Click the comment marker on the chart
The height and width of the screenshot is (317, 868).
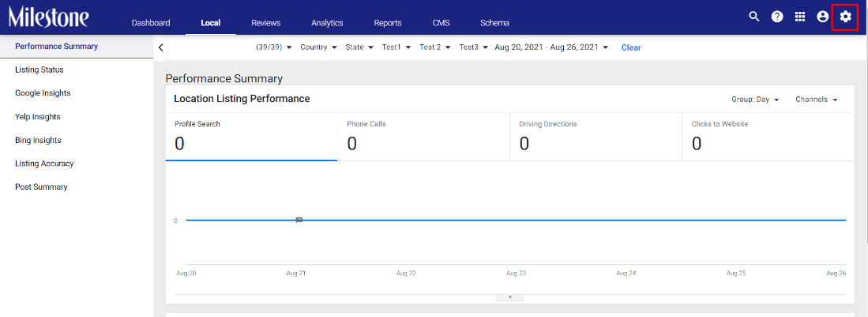click(299, 220)
